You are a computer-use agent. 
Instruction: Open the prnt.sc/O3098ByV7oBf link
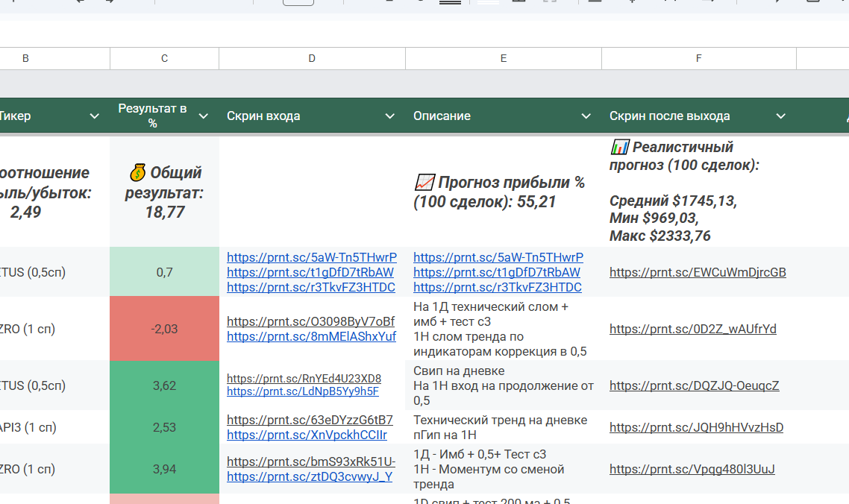tap(311, 321)
